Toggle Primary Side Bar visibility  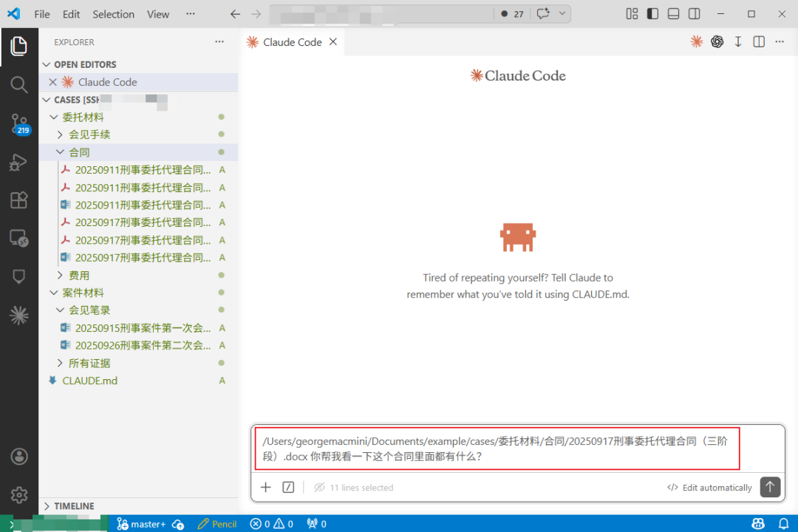click(x=652, y=14)
